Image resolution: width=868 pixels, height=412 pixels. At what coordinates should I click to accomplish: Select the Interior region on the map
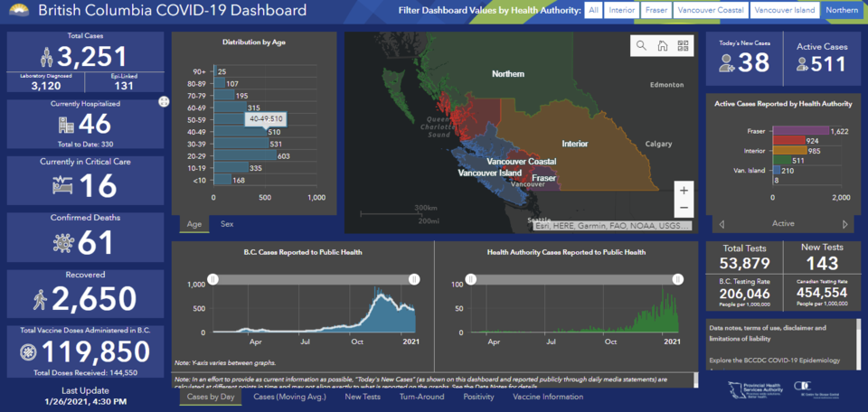point(575,144)
